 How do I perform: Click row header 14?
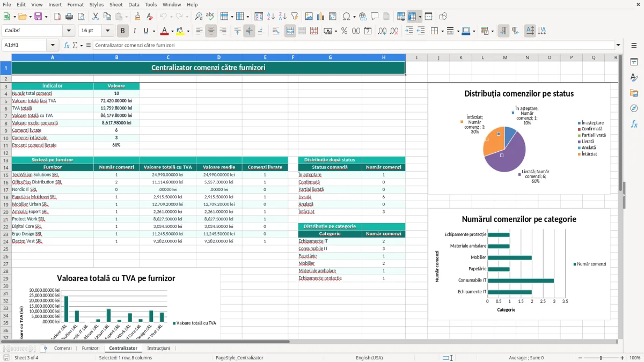(6, 167)
